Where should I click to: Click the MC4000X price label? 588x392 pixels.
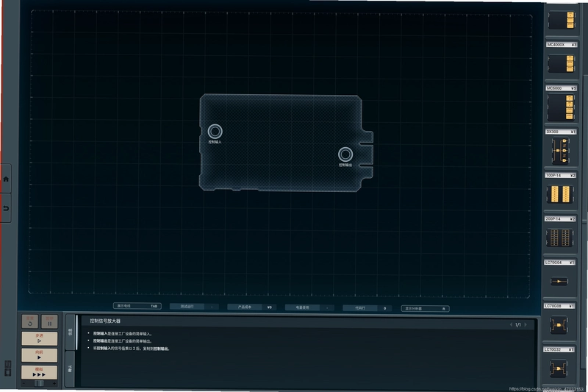[562, 45]
